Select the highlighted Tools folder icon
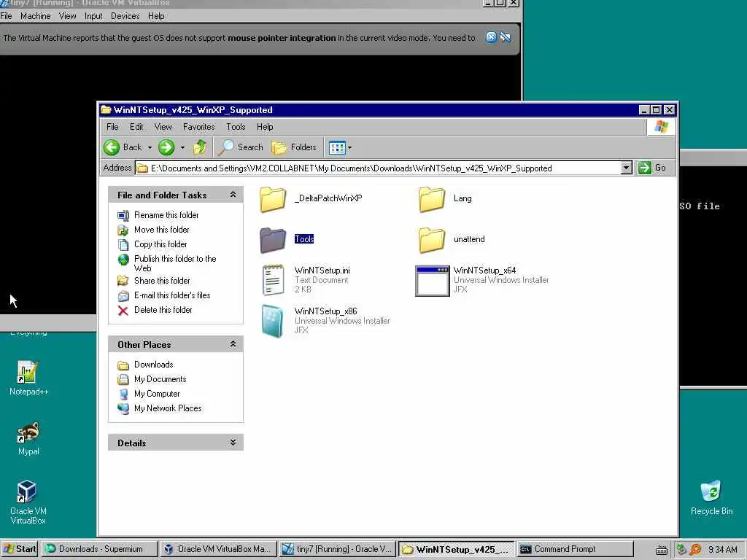Screen dimensions: 747x560 (x=273, y=239)
